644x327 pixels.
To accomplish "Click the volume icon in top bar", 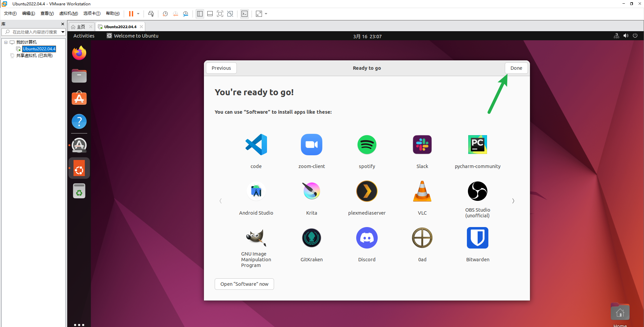I will pos(626,36).
